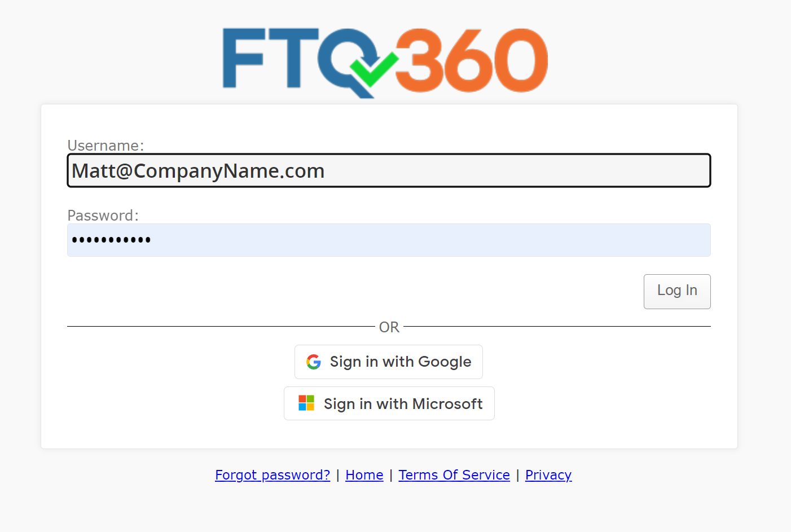Click the FTQ360 logo image
Image resolution: width=791 pixels, height=532 pixels.
point(385,62)
